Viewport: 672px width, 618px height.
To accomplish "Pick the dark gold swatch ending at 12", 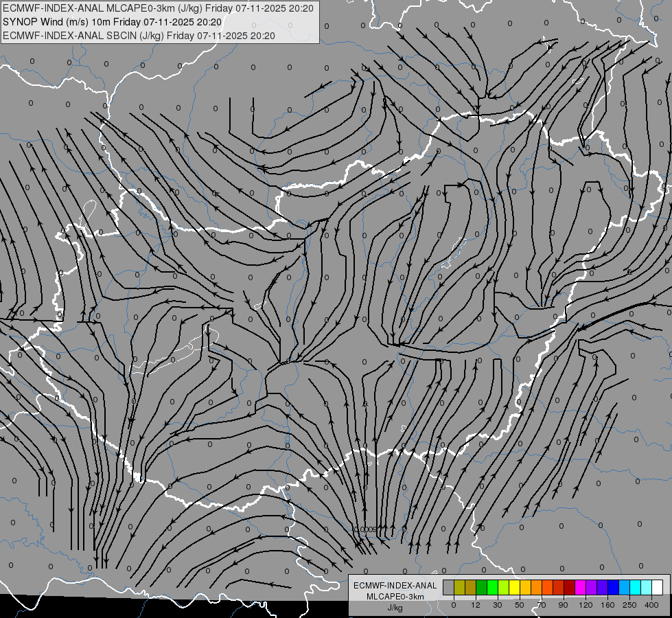I will coord(471,587).
